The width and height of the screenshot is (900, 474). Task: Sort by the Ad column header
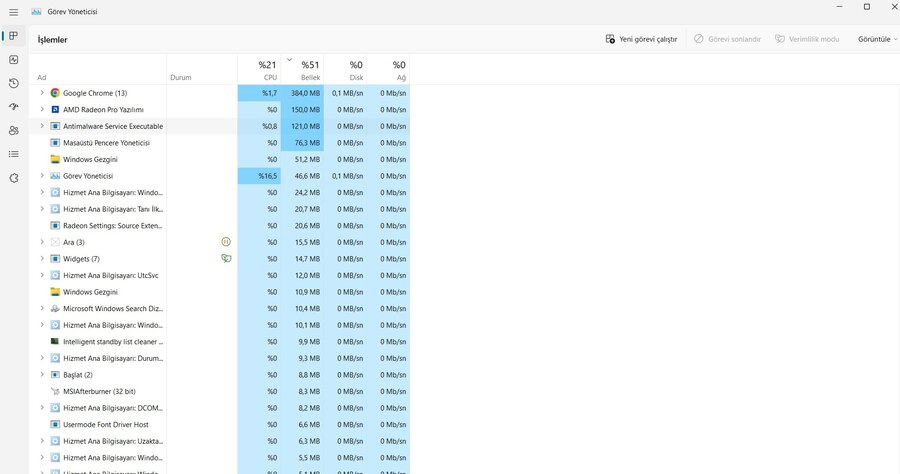[x=98, y=70]
